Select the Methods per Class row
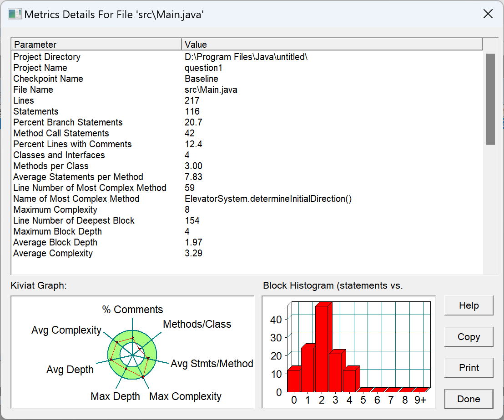The height and width of the screenshot is (420, 504). [247, 166]
